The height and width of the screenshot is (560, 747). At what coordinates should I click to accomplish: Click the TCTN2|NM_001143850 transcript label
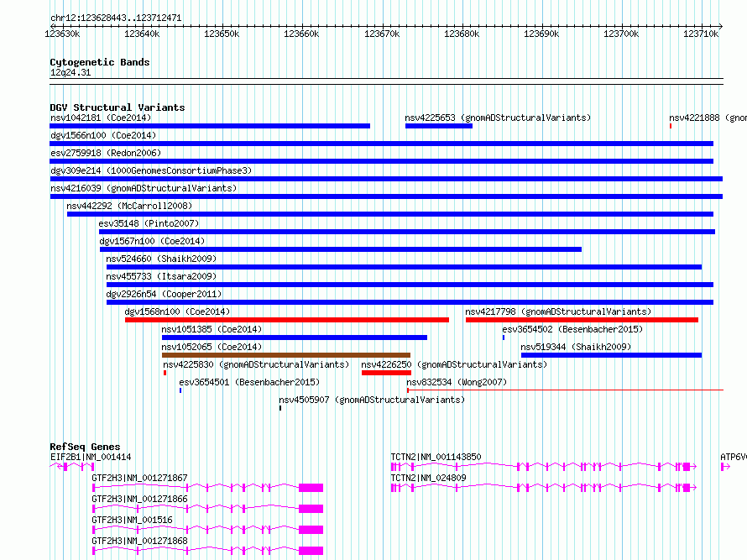coord(436,457)
